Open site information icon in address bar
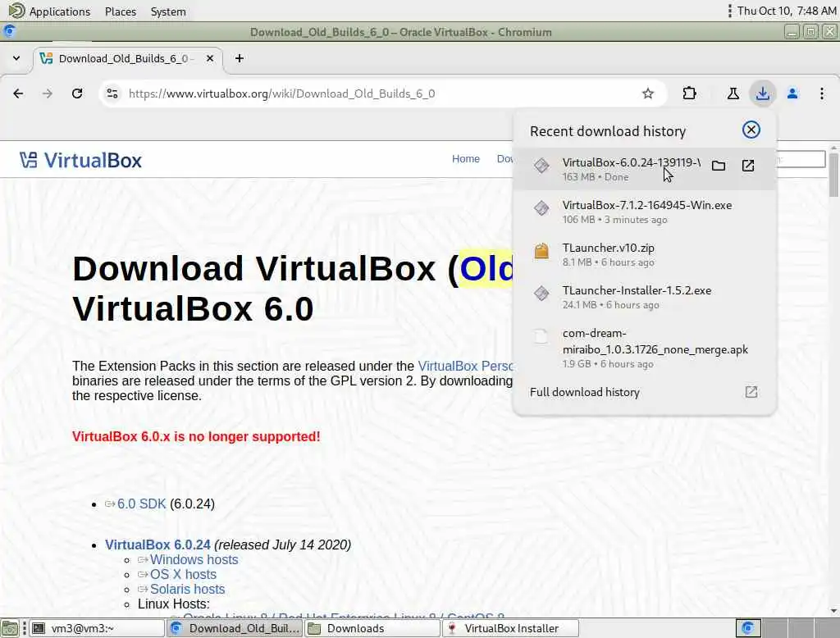Image resolution: width=840 pixels, height=638 pixels. pyautogui.click(x=112, y=93)
